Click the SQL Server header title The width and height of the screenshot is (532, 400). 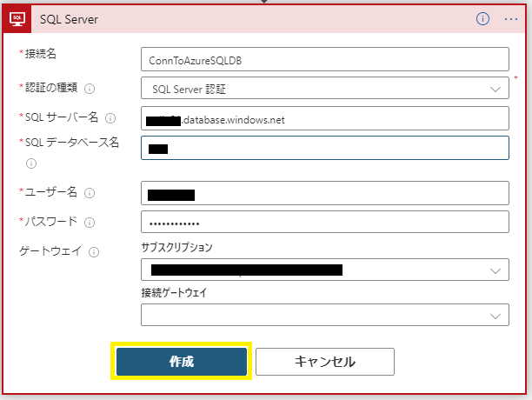[x=70, y=19]
